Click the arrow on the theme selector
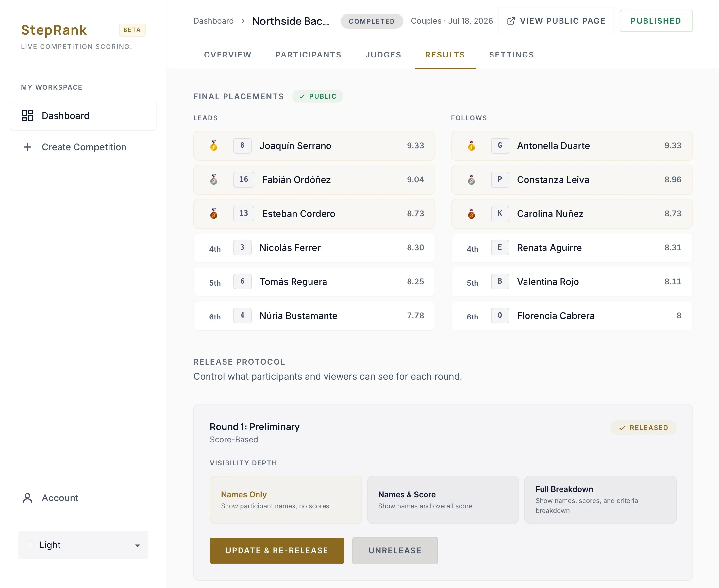 [138, 545]
